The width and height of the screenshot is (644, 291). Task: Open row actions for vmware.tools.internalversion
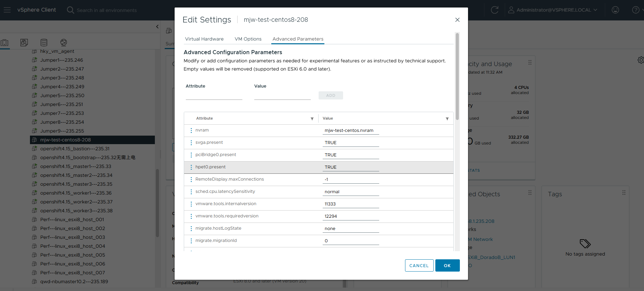191,204
